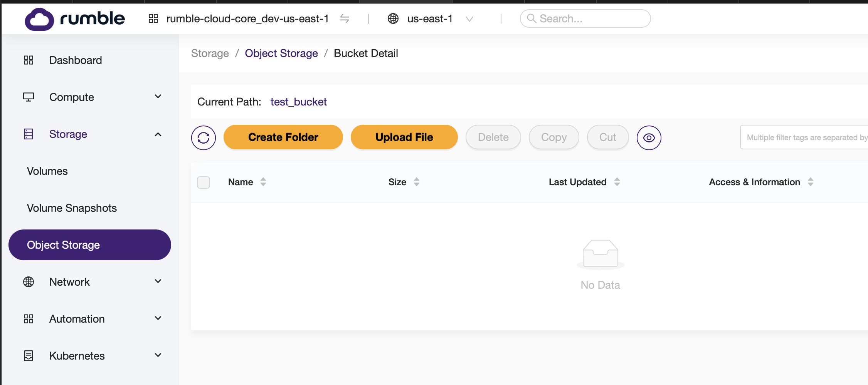Click the Compute menu label
Viewport: 868px width, 385px height.
(x=72, y=97)
